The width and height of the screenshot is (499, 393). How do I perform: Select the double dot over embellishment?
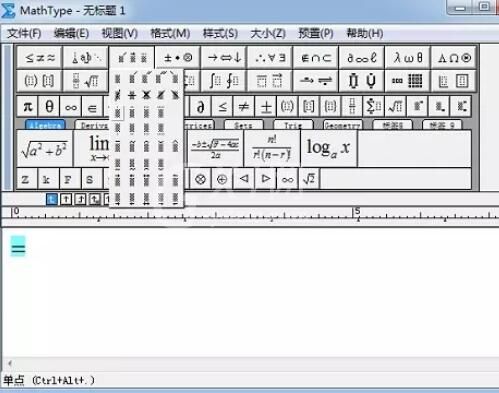pos(132,112)
